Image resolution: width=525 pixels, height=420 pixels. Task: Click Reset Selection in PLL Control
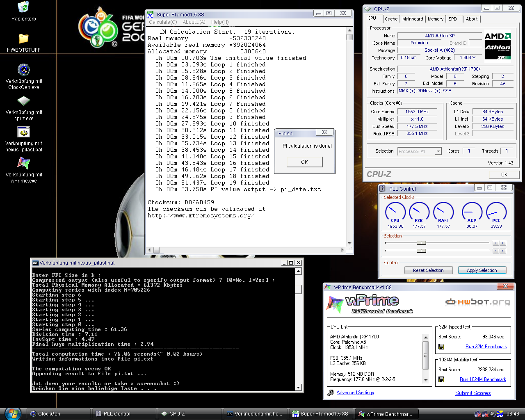click(x=428, y=270)
